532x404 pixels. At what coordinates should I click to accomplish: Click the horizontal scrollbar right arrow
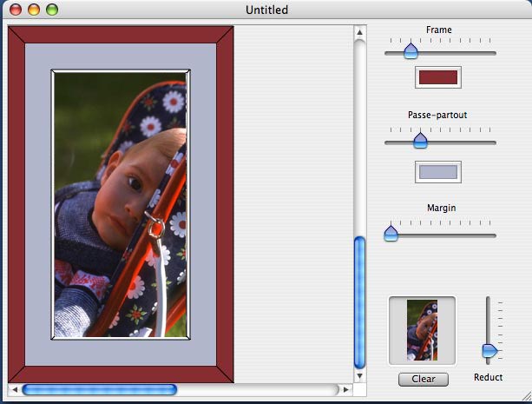click(346, 389)
